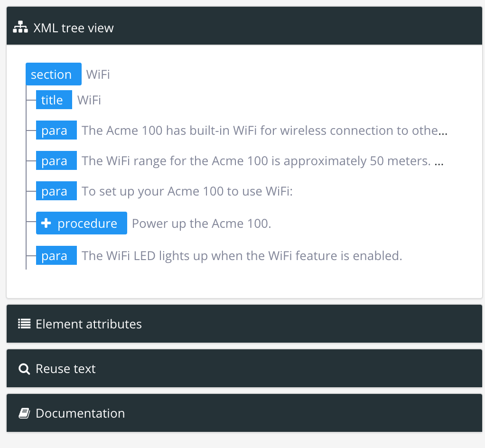
Task: Select the para starting 'To set up your Acme 100'
Action: click(x=56, y=191)
